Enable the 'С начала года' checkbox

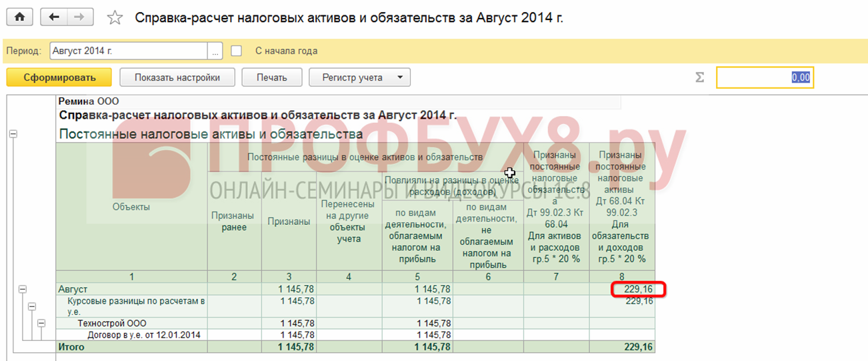point(236,51)
